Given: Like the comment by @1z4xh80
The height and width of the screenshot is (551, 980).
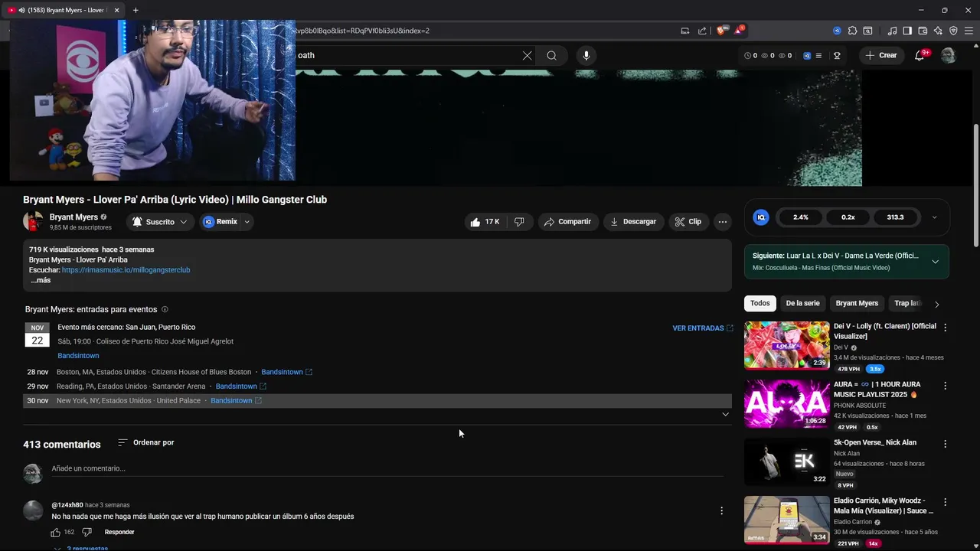Looking at the screenshot, I should coord(55,532).
